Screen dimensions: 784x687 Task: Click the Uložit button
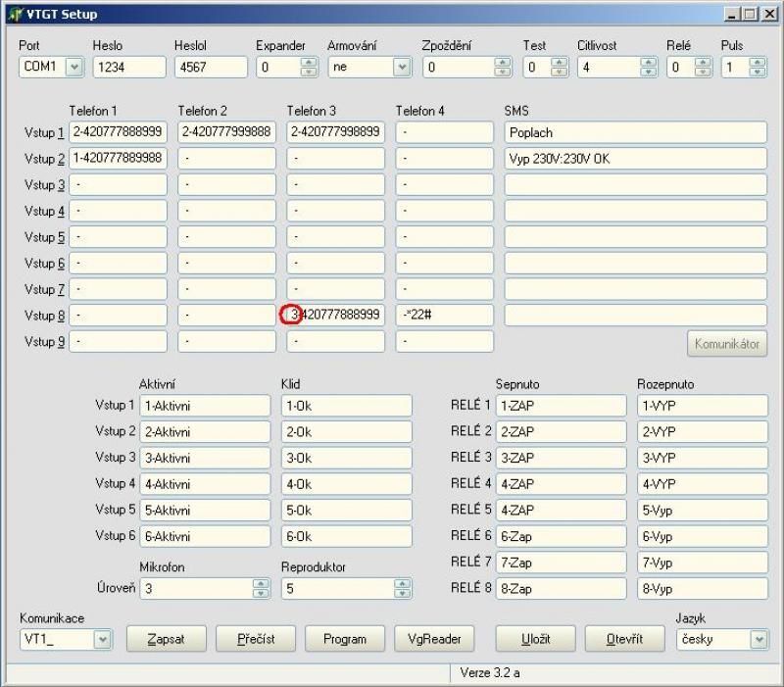coord(535,639)
